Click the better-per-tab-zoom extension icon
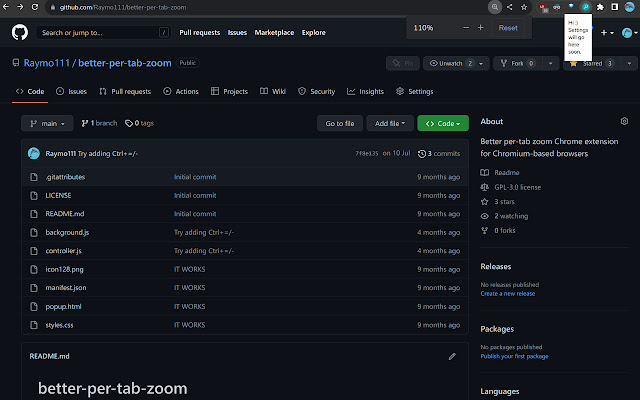 [585, 7]
